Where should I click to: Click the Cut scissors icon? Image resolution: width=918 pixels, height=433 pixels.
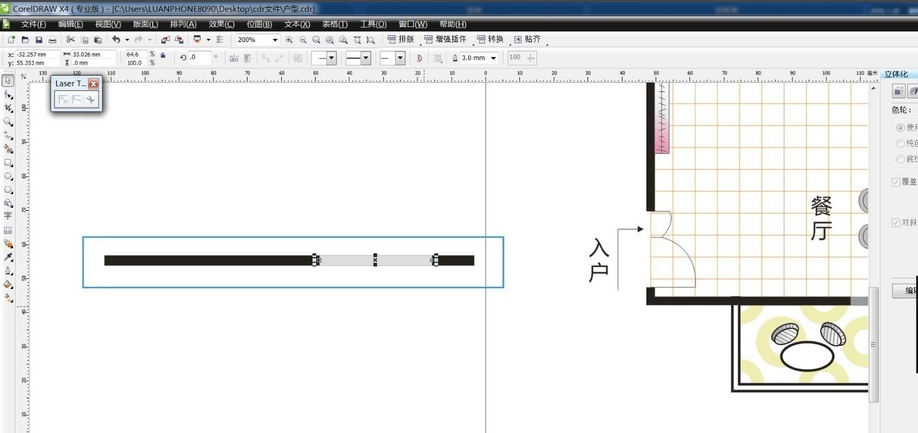point(70,40)
